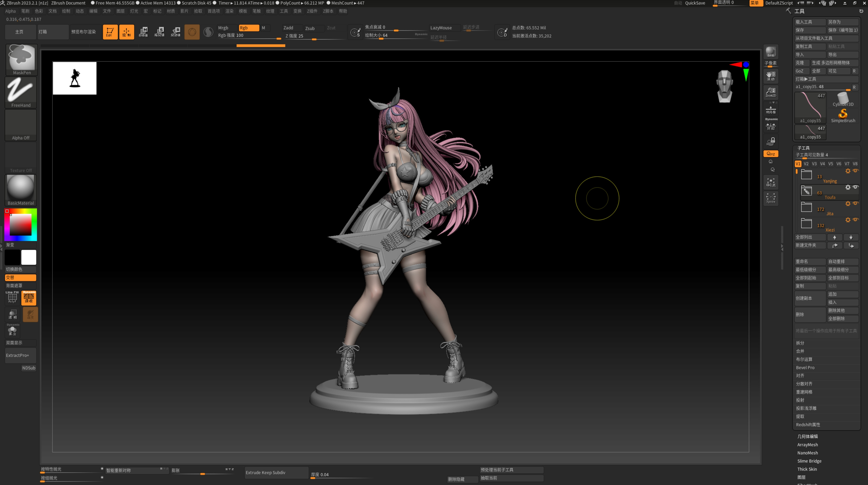Open the Alpha Off selector
The image size is (868, 485).
[21, 125]
